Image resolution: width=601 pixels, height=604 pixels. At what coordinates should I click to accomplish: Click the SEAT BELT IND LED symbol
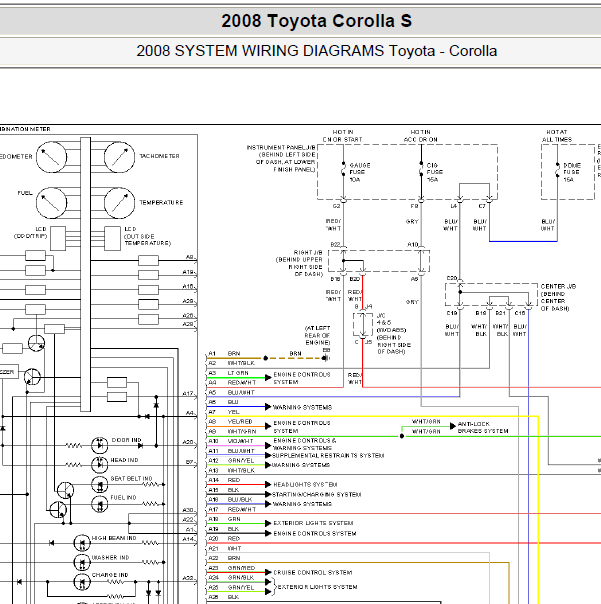coord(99,485)
